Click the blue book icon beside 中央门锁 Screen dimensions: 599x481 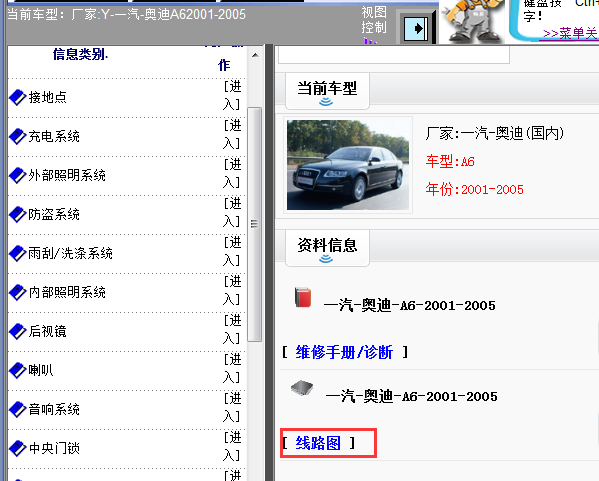[17, 448]
